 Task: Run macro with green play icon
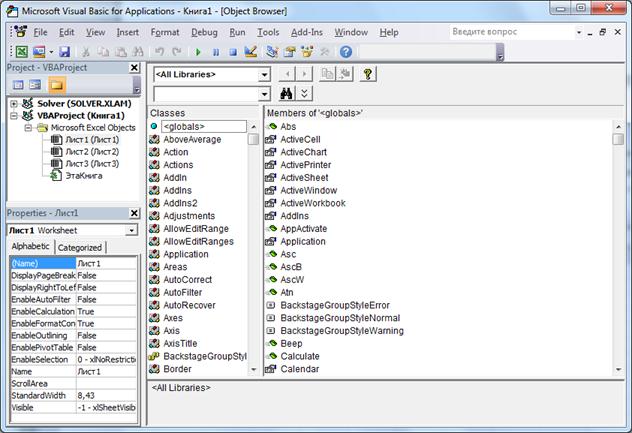tap(198, 52)
